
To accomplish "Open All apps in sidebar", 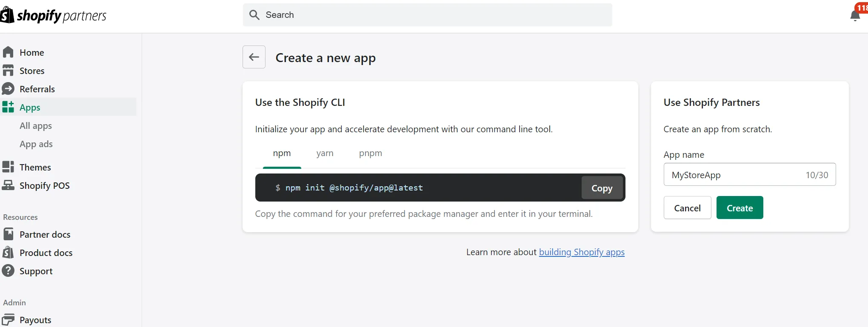I will click(36, 126).
